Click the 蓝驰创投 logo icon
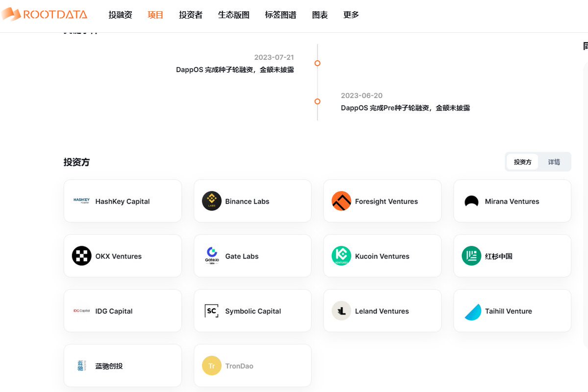Screen dimensions: 588x392 pos(81,366)
